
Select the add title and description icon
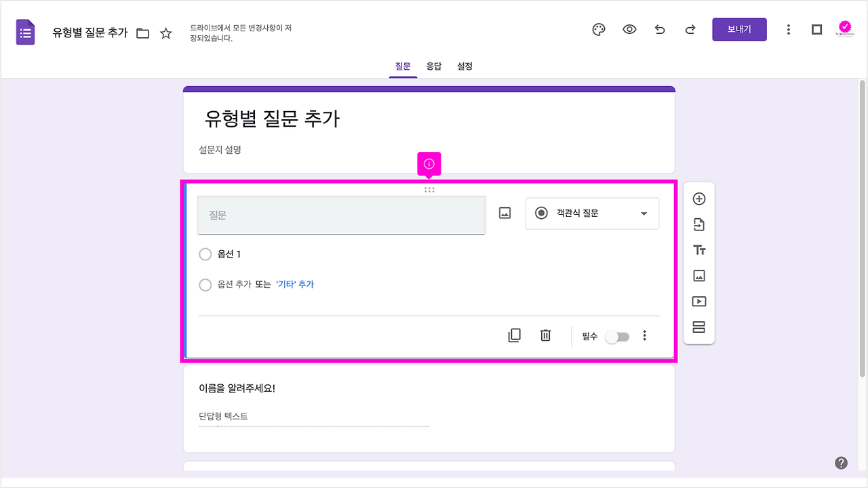point(698,249)
